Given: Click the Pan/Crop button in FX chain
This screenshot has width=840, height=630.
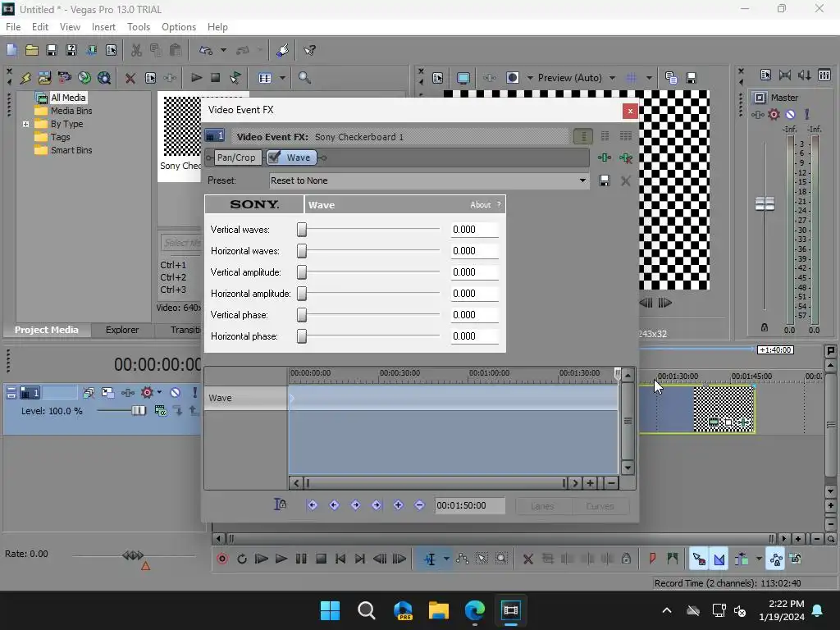Looking at the screenshot, I should coord(236,157).
